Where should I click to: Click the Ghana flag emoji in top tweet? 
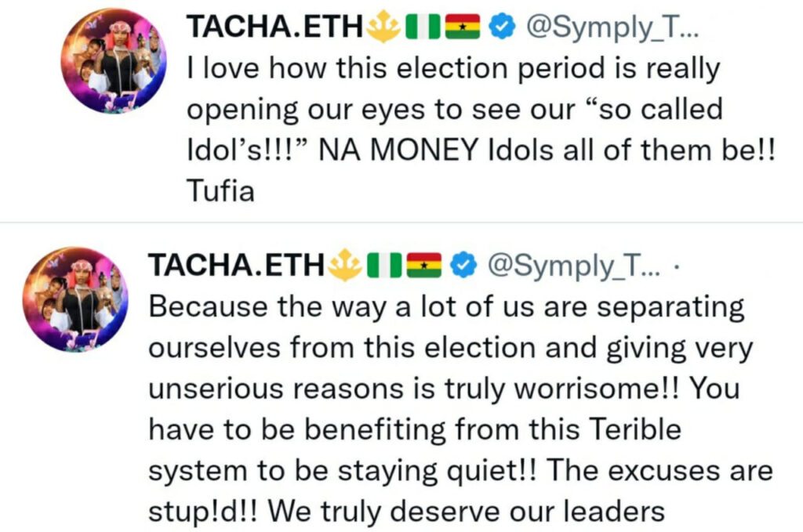[x=462, y=28]
